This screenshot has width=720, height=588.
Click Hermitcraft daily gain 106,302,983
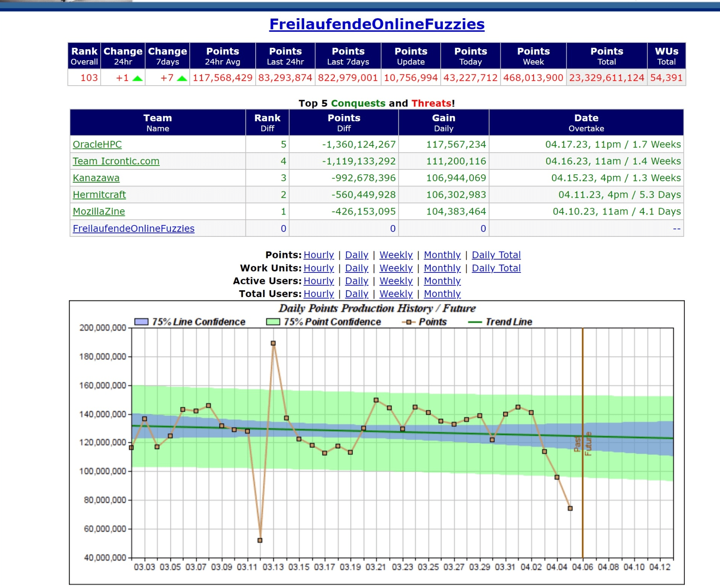456,194
